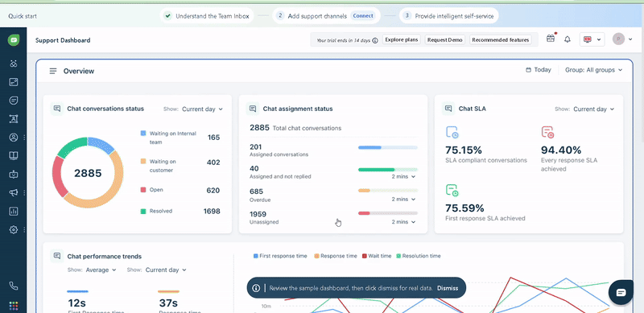The height and width of the screenshot is (313, 644).
Task: Expand the 2 mins dropdown under Overdue
Action: tap(403, 199)
